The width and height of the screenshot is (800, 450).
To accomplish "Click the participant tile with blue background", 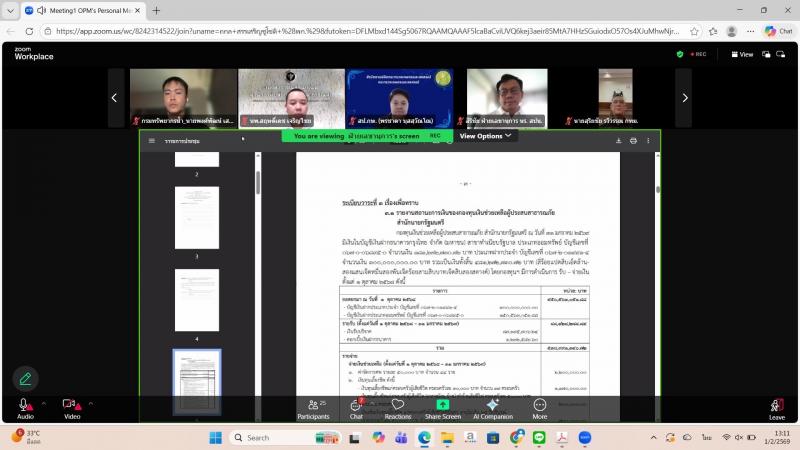I will (399, 97).
